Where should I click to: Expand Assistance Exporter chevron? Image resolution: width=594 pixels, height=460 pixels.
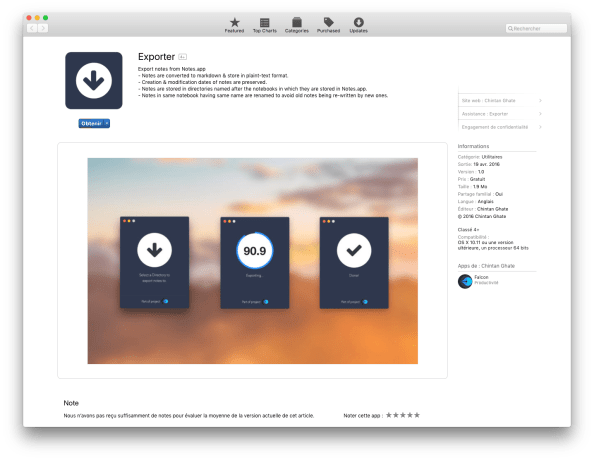[540, 114]
